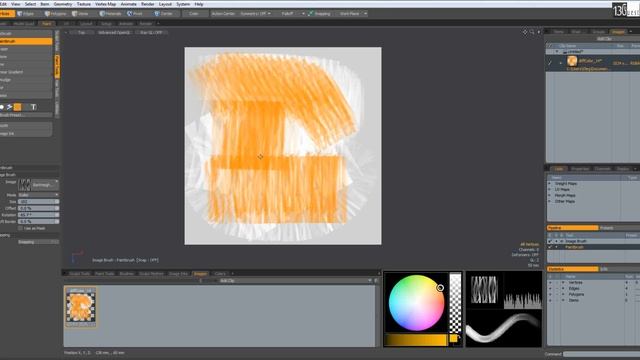Click the Brush Preset button
This screenshot has width=640, height=360.
tap(26, 116)
